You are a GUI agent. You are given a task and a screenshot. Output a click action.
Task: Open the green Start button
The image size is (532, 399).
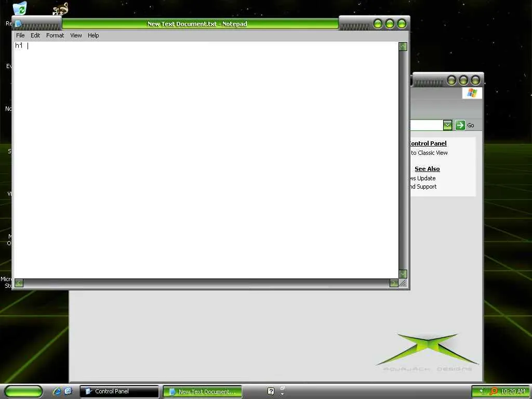(23, 391)
